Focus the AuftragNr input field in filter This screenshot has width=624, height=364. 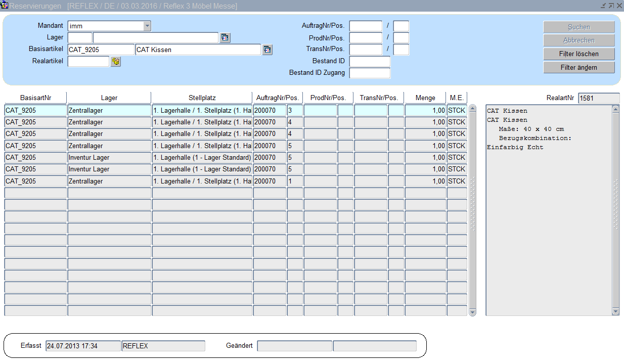click(x=366, y=26)
